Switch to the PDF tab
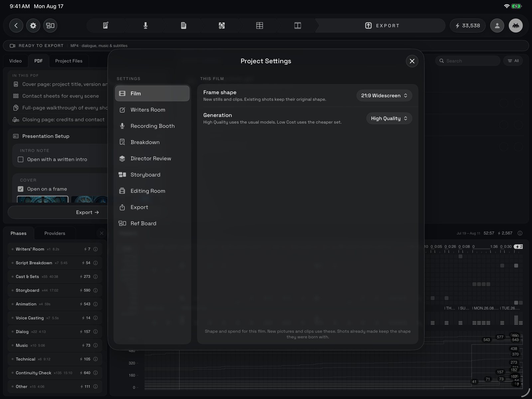The width and height of the screenshot is (532, 399). tap(39, 61)
